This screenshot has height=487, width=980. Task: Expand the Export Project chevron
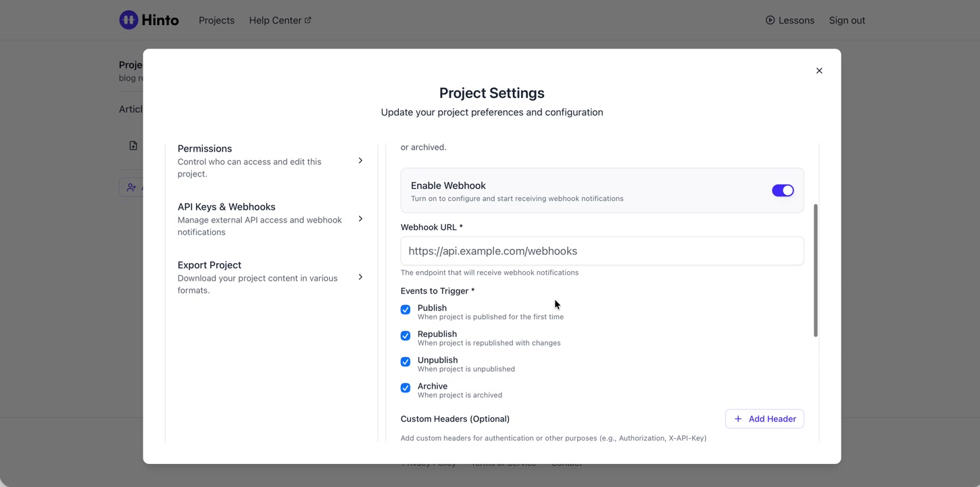click(360, 277)
